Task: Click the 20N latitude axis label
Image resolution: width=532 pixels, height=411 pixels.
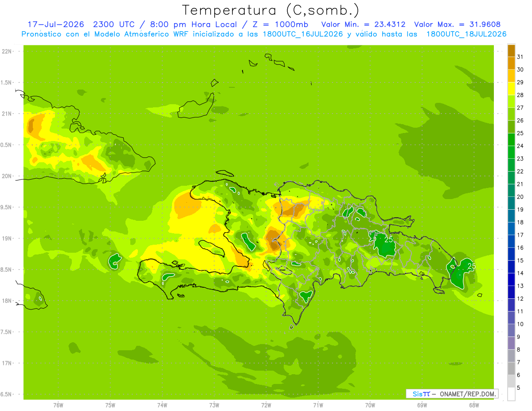Action: coord(7,176)
